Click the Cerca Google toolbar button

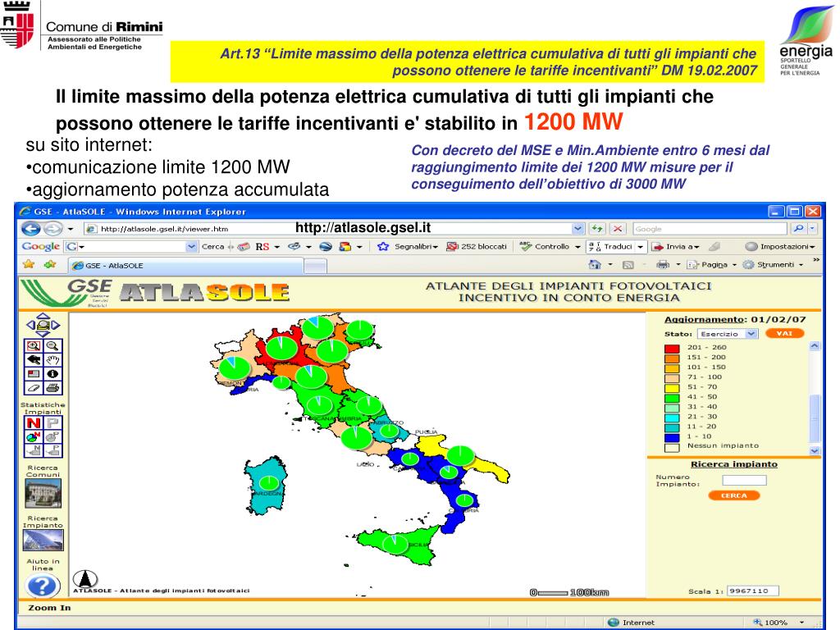pos(212,246)
